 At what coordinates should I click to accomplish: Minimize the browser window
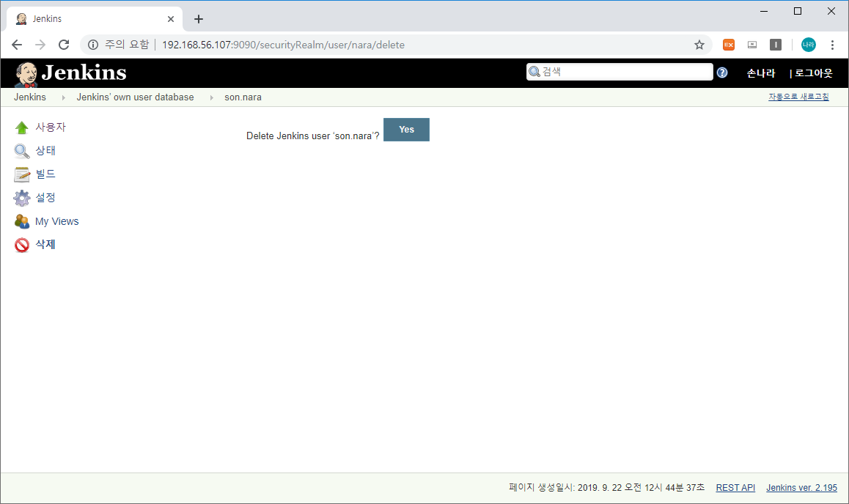(x=764, y=11)
